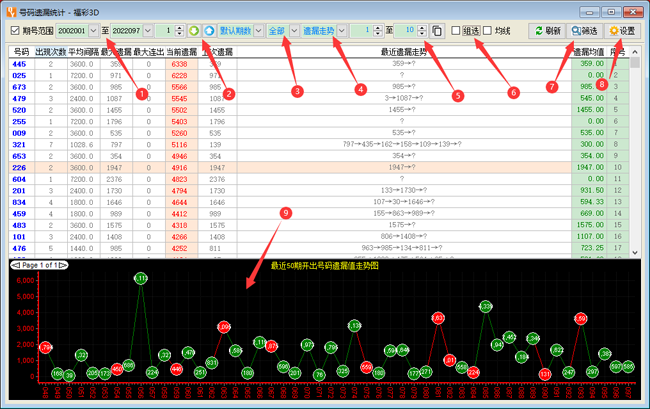Select the row for number 255
Viewport: 650px width, 409px height.
click(x=319, y=121)
